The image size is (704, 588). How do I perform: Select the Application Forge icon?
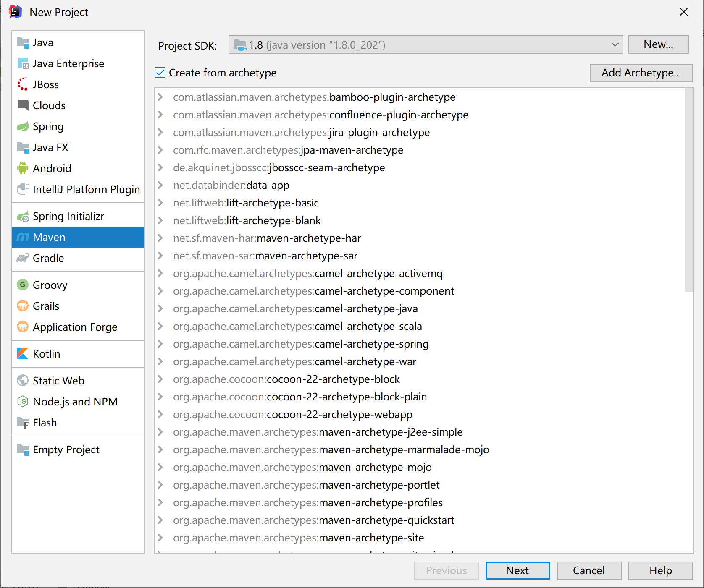(x=23, y=327)
